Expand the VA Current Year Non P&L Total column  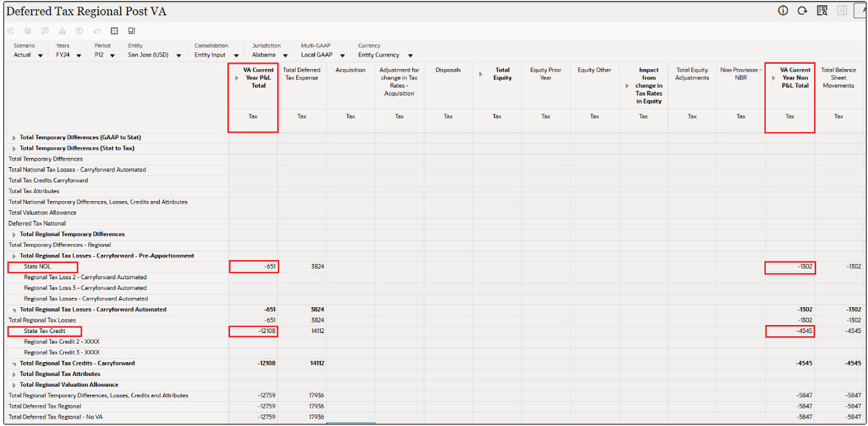[x=774, y=78]
